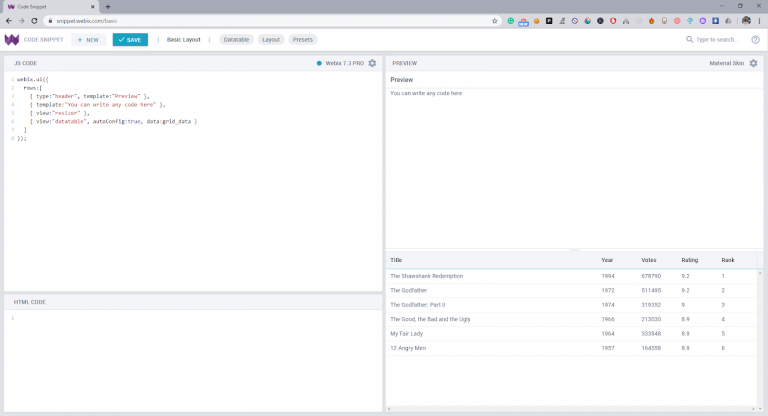Click the resizer bar above the datatable
This screenshot has width=768, height=416.
click(x=575, y=249)
